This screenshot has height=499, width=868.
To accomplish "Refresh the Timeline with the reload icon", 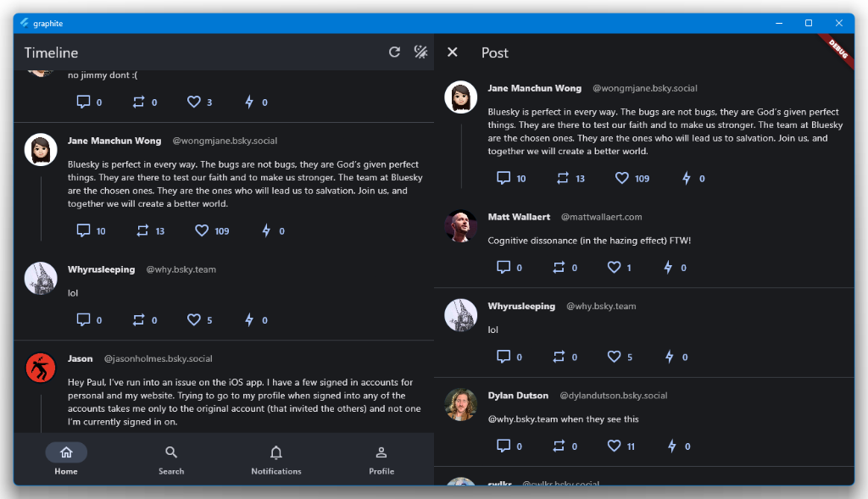I will click(394, 52).
